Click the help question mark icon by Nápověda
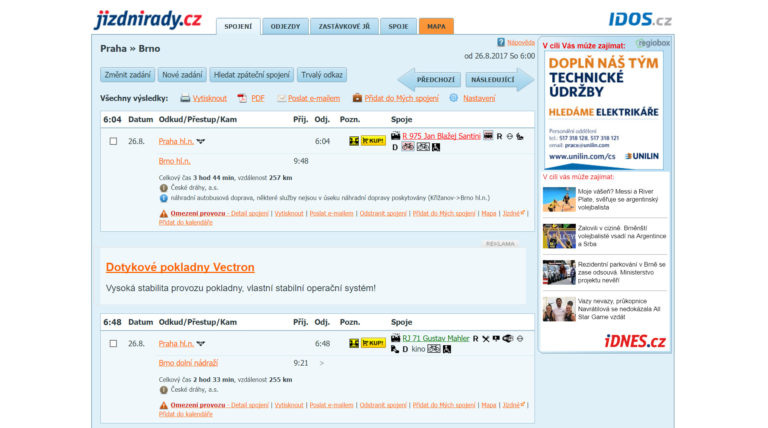768x428 pixels. (501, 43)
